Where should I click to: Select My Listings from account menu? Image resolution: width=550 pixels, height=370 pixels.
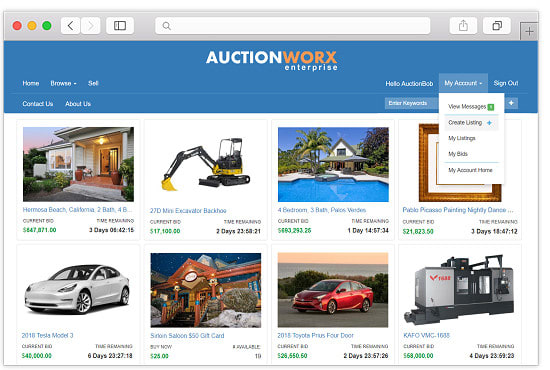pyautogui.click(x=462, y=138)
